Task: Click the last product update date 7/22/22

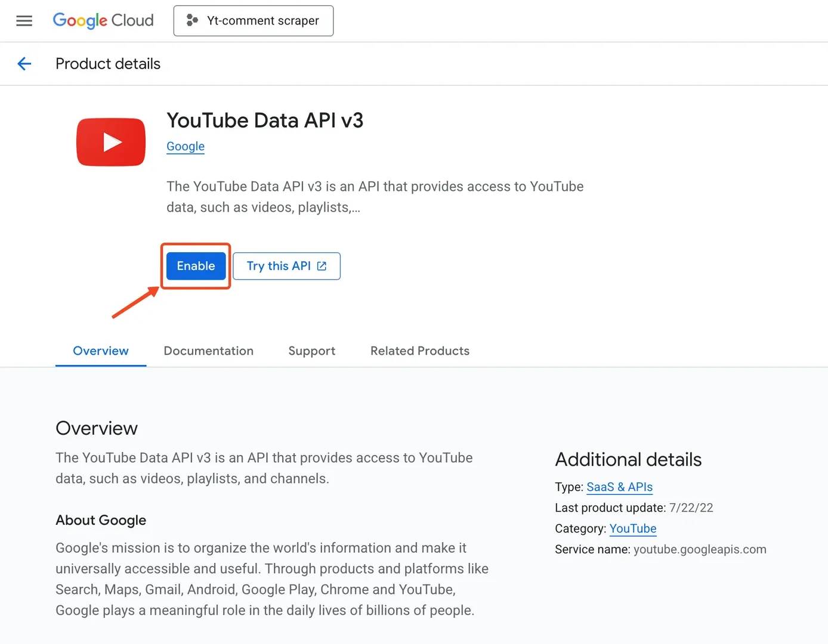Action: (x=691, y=507)
